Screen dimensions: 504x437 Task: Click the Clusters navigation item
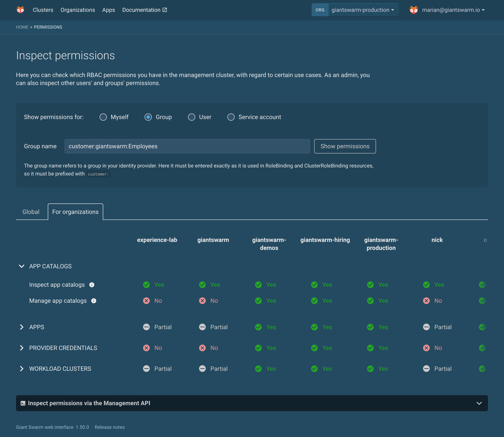(x=43, y=9)
